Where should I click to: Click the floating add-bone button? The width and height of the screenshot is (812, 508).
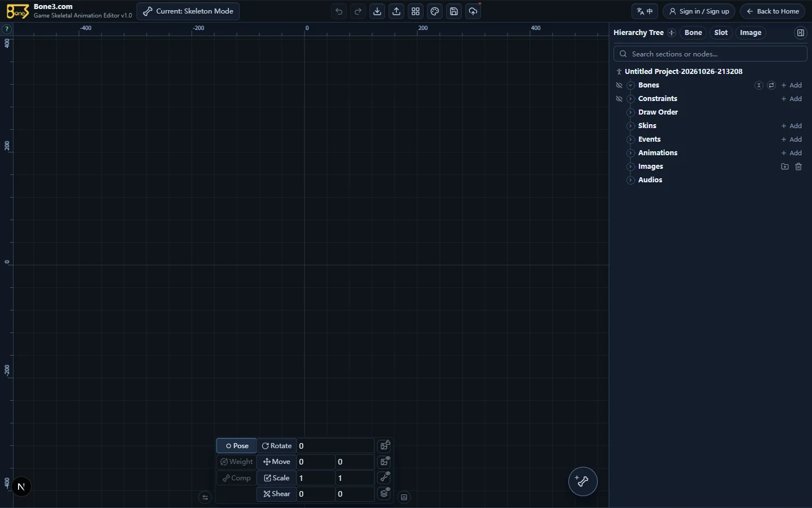tap(582, 481)
